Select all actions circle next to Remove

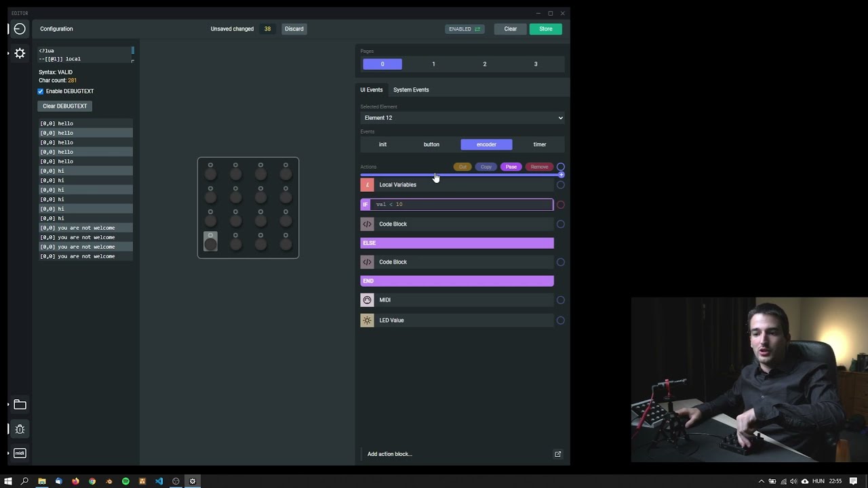tap(561, 167)
